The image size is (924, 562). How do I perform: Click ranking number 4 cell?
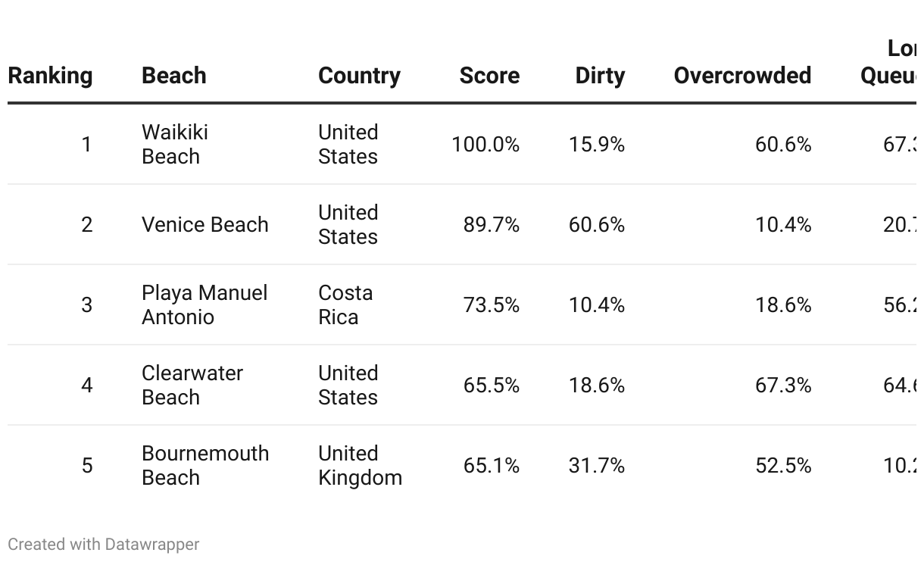(x=87, y=386)
